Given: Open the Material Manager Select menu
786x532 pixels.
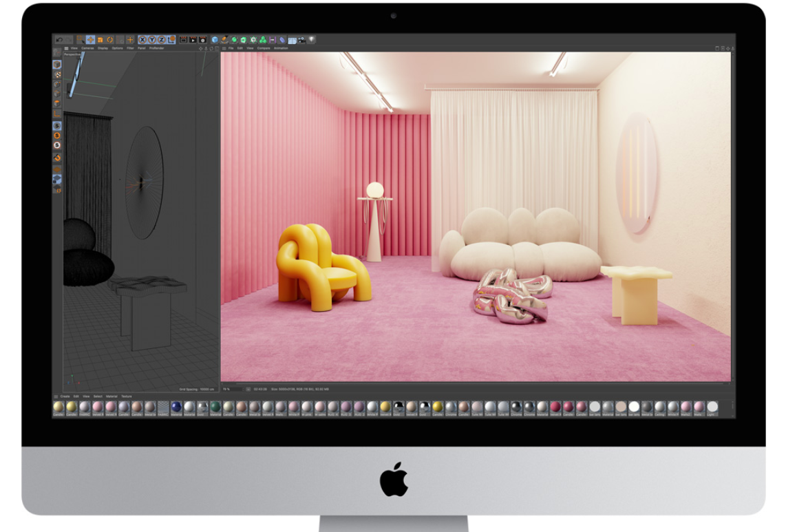Looking at the screenshot, I should coord(98,396).
